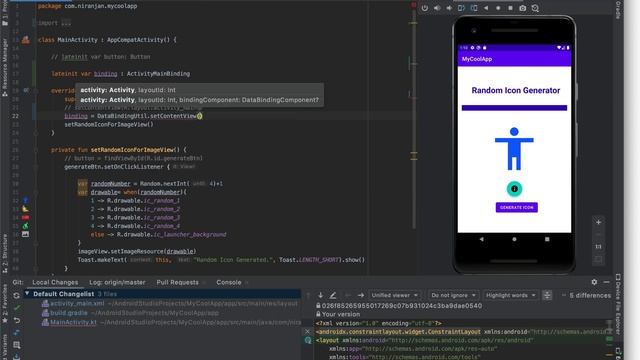Refresh Git local changes

16,295
